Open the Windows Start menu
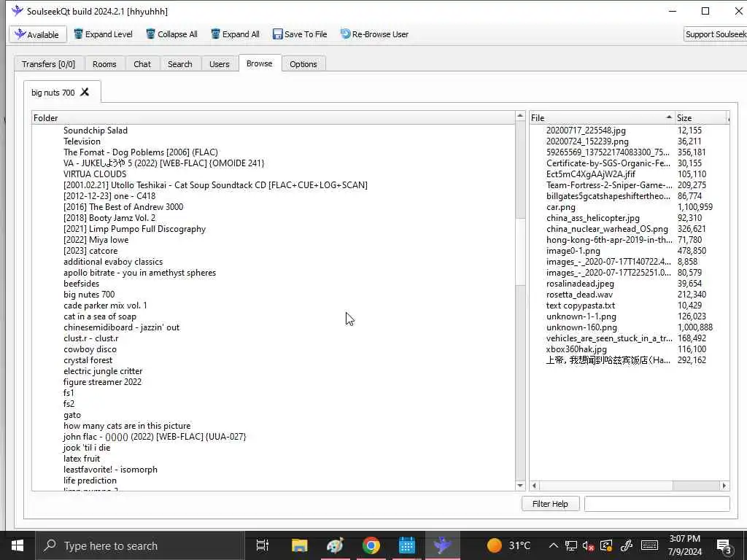 click(x=18, y=545)
